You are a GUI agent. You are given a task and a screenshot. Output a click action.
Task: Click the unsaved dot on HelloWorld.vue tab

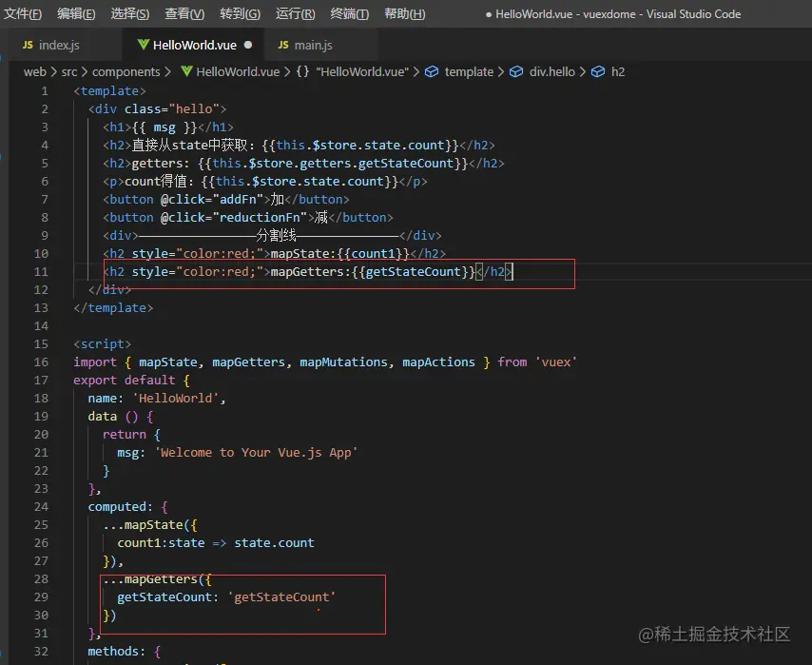click(x=248, y=45)
